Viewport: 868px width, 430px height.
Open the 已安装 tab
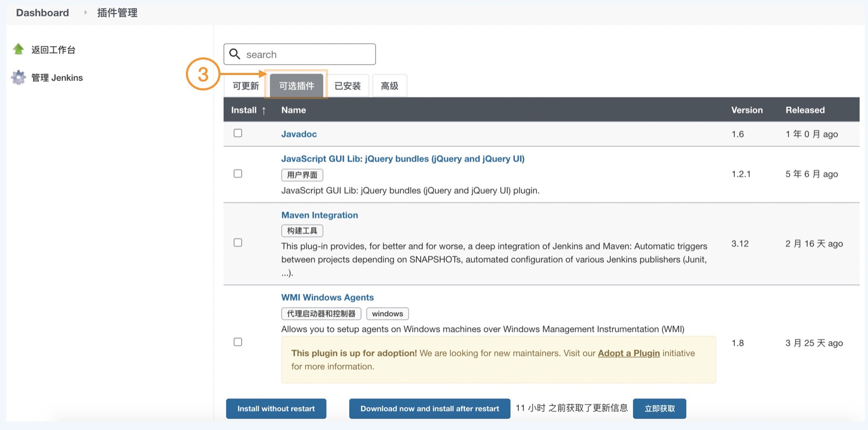coord(348,86)
